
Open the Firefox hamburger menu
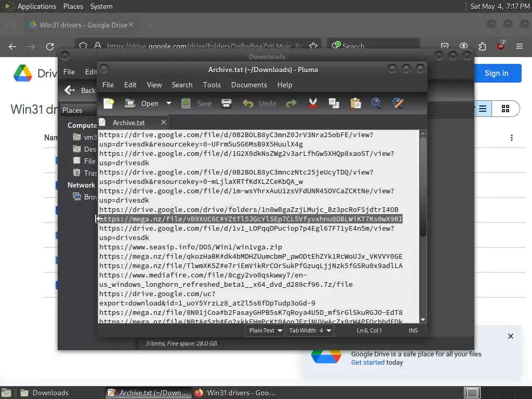(520, 46)
